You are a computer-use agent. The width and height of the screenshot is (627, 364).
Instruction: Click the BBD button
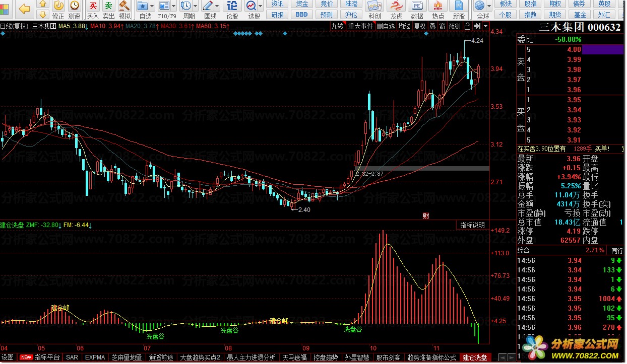pos(302,15)
